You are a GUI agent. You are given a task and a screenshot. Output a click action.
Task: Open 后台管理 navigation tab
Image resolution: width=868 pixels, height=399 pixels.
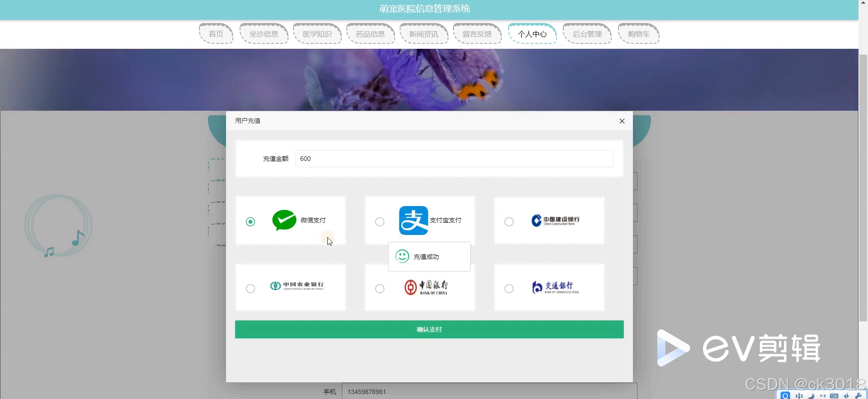587,34
